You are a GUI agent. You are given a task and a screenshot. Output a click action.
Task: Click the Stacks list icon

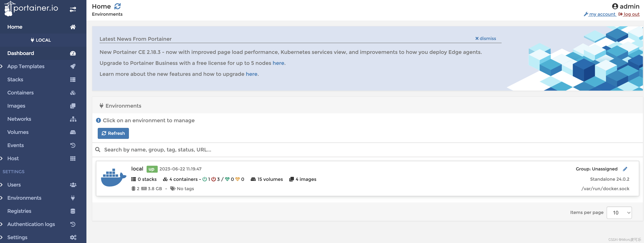coord(73,79)
